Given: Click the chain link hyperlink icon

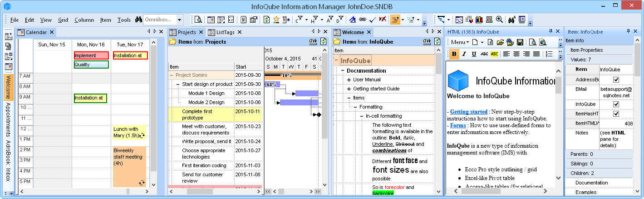Looking at the screenshot, I should click(x=362, y=20).
